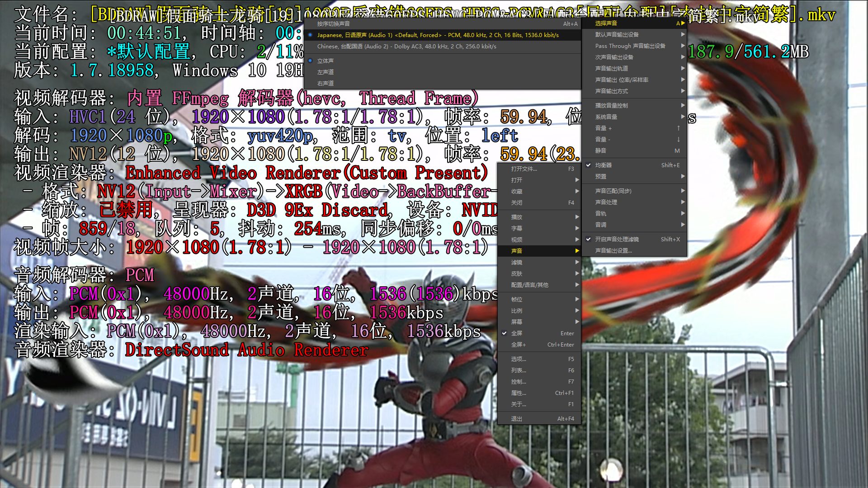Expand 皮肤 skins submenu
868x488 pixels.
coord(539,273)
